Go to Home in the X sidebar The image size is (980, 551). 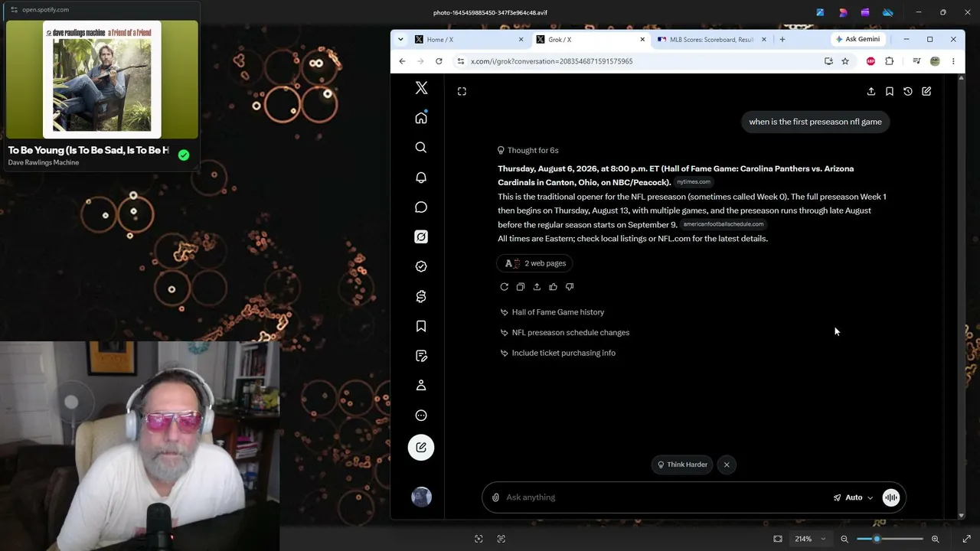[421, 118]
